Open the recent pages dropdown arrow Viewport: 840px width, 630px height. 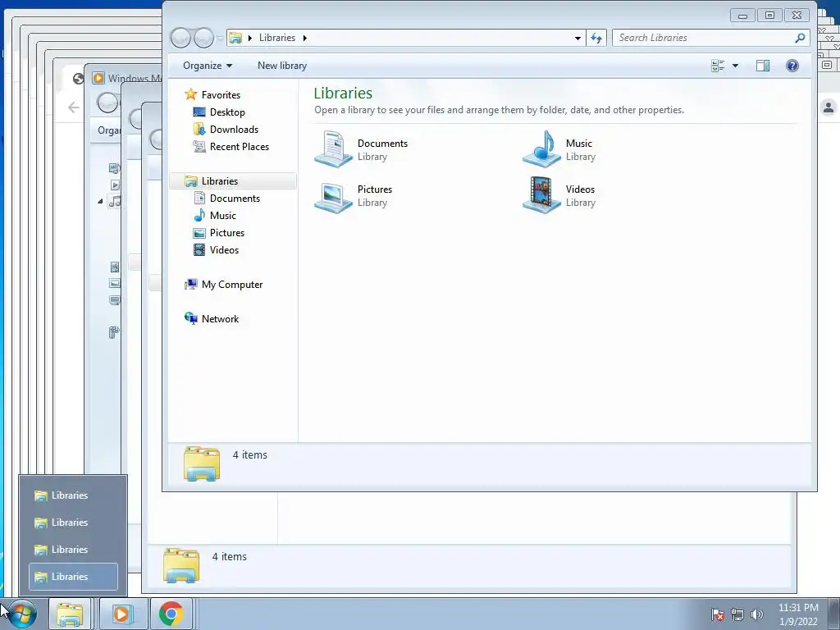pyautogui.click(x=220, y=38)
